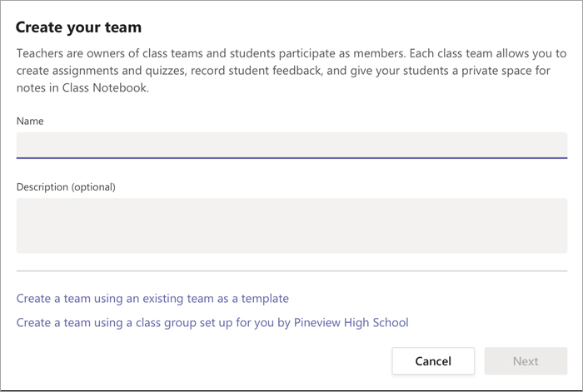Dismiss the dialog with Cancel
The height and width of the screenshot is (392, 583).
(x=433, y=360)
